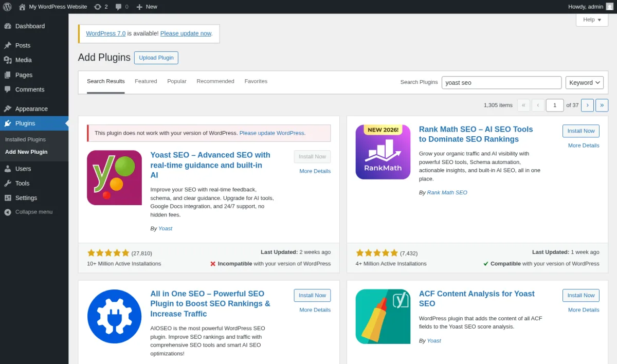Click the All in One SEO logo

click(114, 316)
